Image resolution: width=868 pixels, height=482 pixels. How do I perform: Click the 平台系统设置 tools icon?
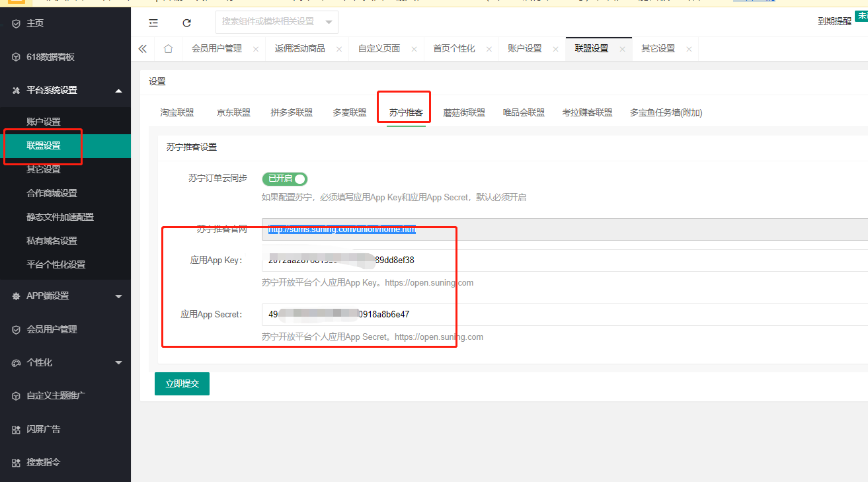point(17,91)
